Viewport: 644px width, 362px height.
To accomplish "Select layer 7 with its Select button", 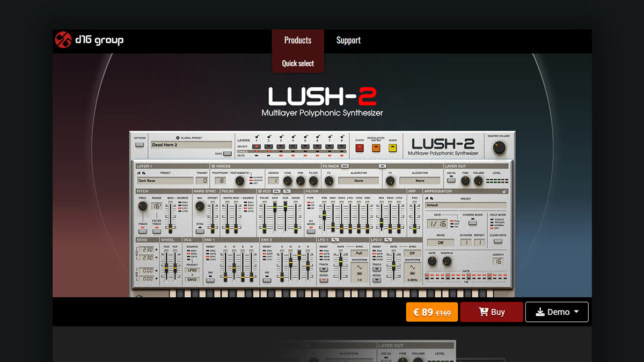I will (x=330, y=146).
